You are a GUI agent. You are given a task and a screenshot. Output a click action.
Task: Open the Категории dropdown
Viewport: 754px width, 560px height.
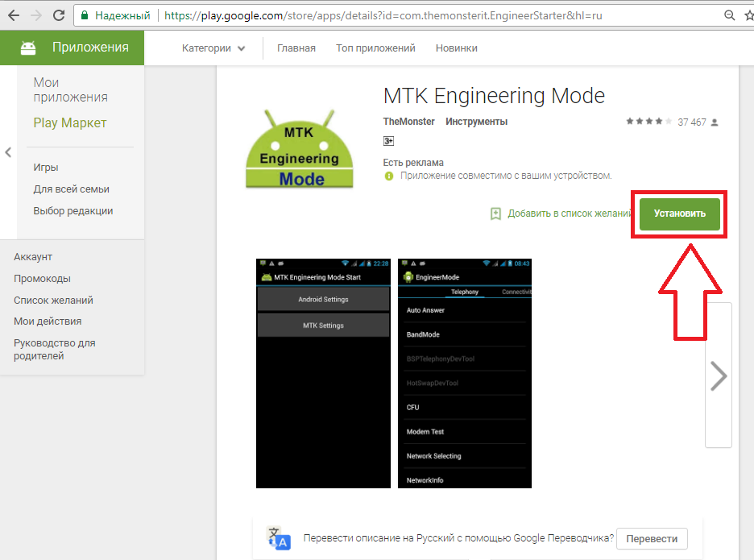pos(213,48)
